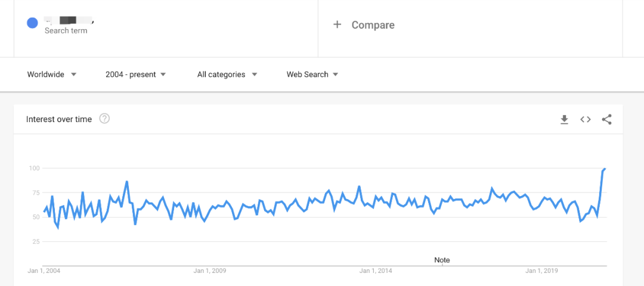Add a comparison term with Compare
Viewport: 644px width, 286px height.
click(373, 25)
